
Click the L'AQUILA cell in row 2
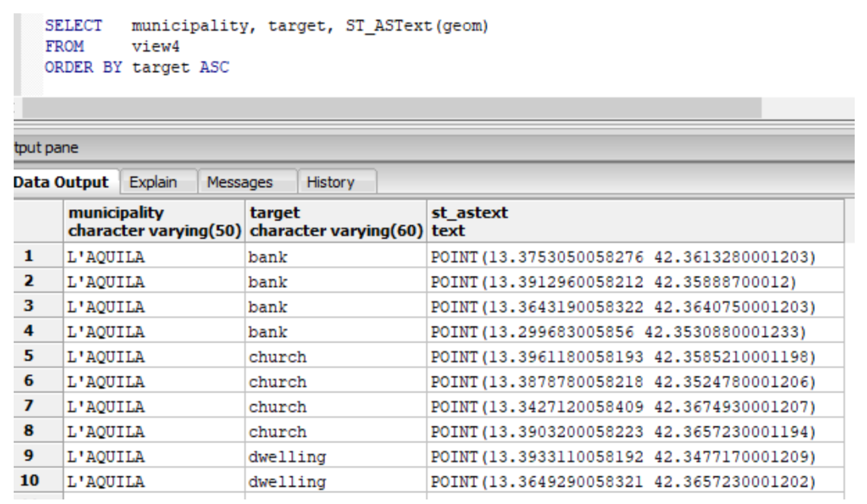[x=106, y=282]
